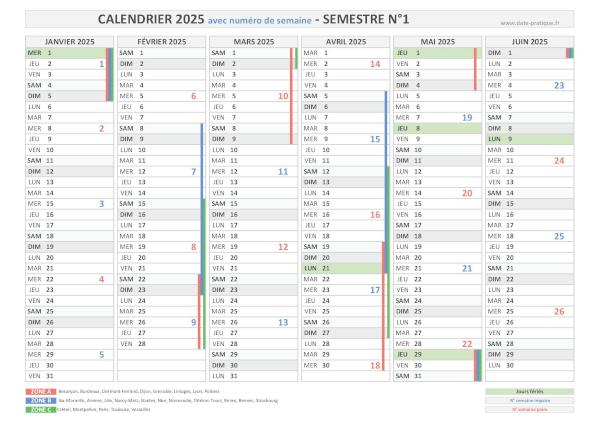
Task: Click week number 17 in April
Action: click(x=375, y=290)
